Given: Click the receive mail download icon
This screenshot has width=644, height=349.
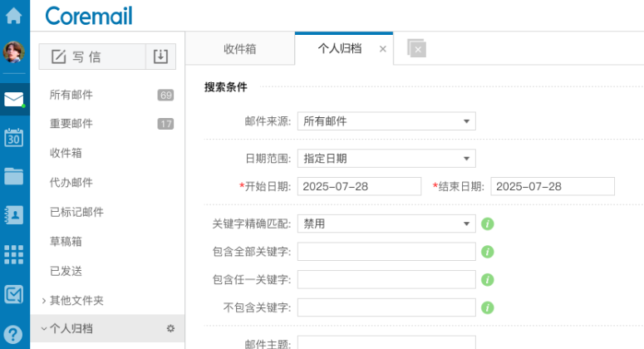Looking at the screenshot, I should [161, 57].
